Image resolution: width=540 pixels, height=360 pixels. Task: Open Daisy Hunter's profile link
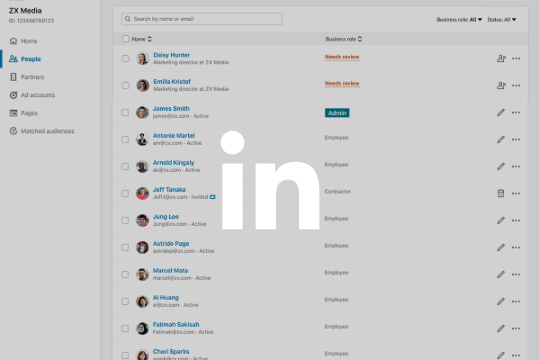coord(172,55)
